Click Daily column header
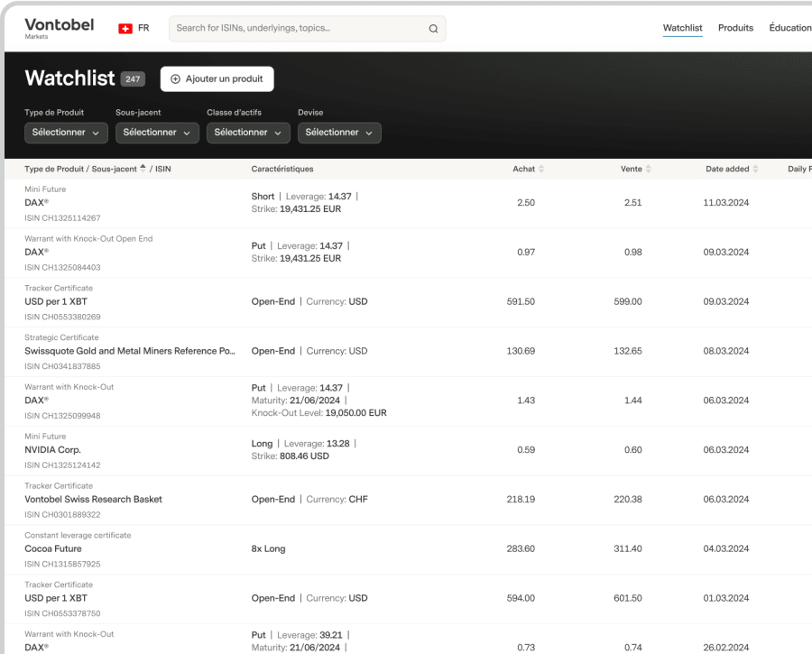Image resolution: width=812 pixels, height=654 pixels. (799, 169)
